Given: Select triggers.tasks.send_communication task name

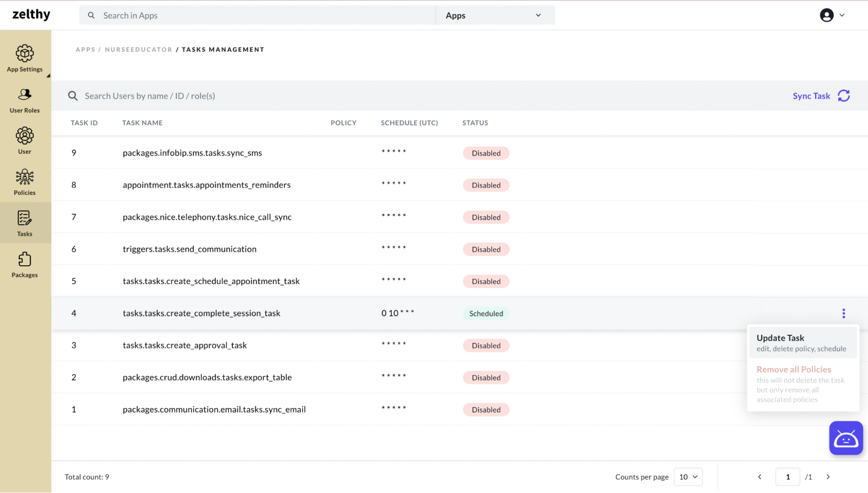Looking at the screenshot, I should 190,249.
